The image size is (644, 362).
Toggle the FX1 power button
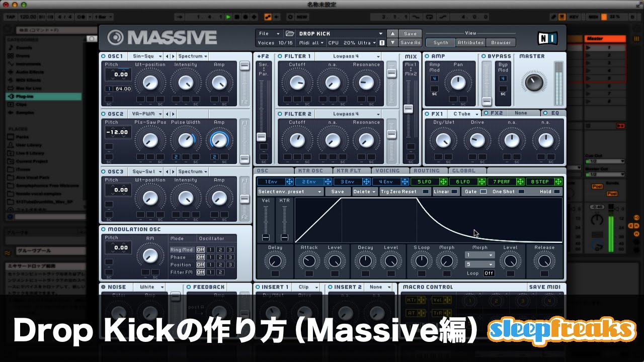click(427, 114)
